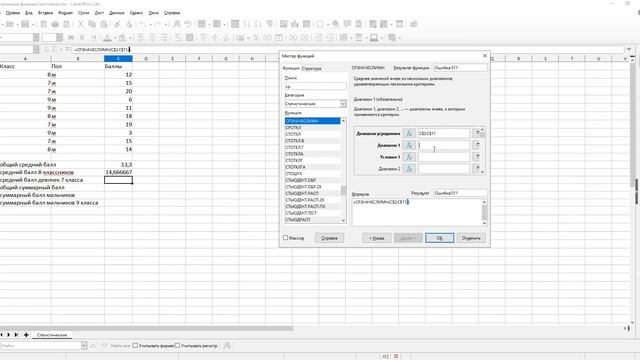Screen dimensions: 640x360
Task: Click the Sort Descending toolbar icon
Action: 258,24
